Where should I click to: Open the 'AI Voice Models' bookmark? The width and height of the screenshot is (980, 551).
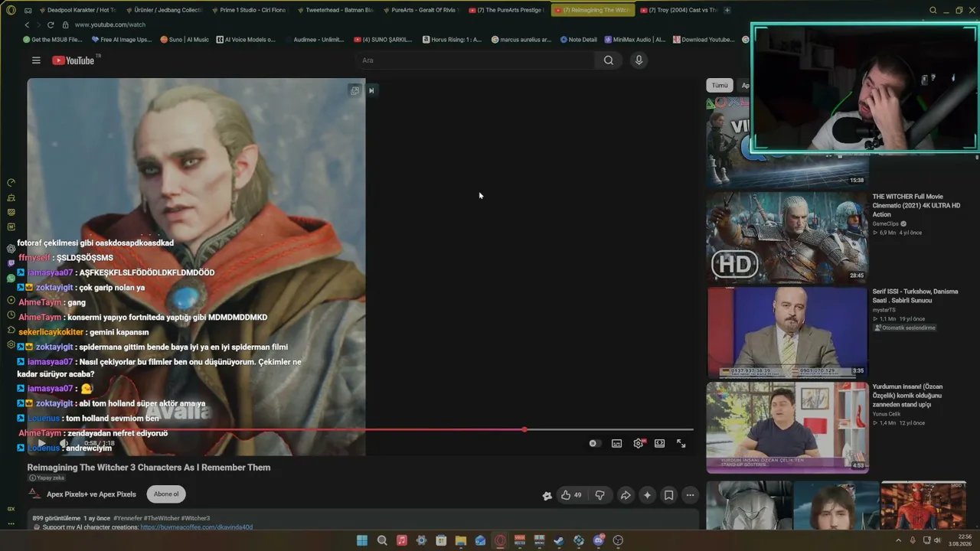246,40
